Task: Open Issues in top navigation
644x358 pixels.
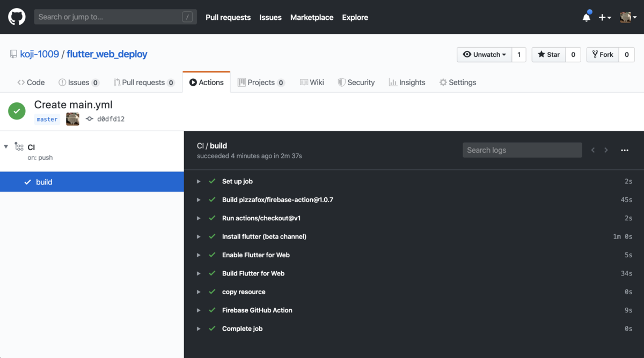Action: [270, 17]
